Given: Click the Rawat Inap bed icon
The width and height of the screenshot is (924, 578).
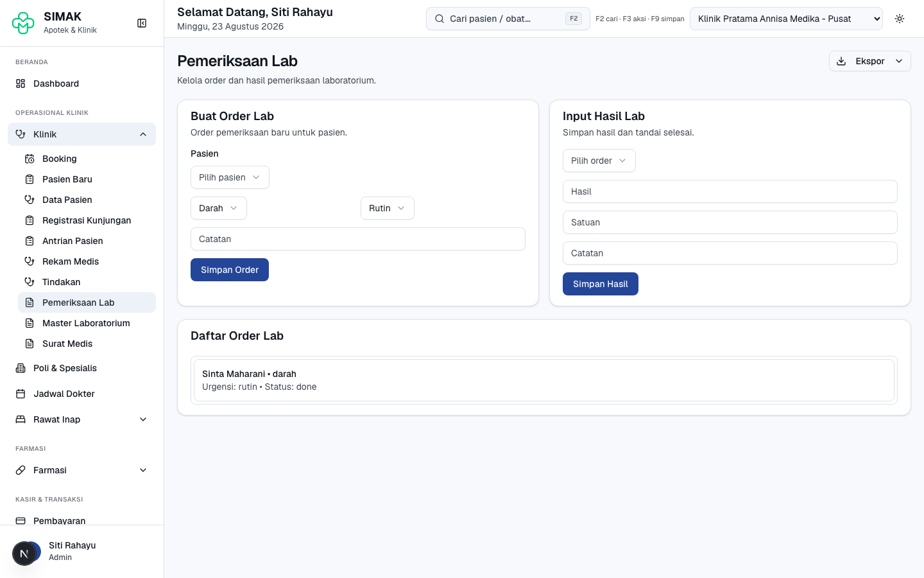Looking at the screenshot, I should point(21,419).
